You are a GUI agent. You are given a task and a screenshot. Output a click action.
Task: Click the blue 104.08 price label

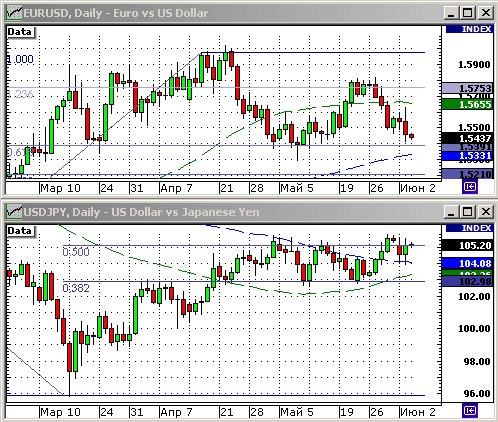pyautogui.click(x=467, y=264)
